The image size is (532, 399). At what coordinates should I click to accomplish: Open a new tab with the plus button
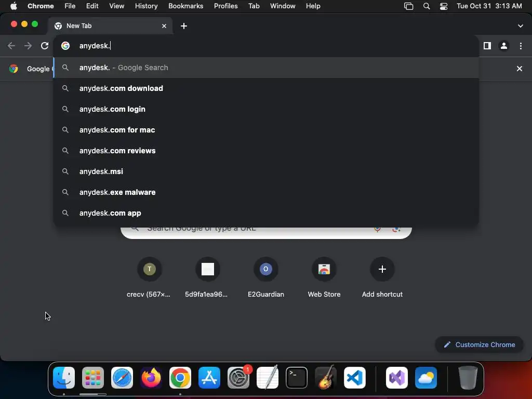tap(183, 26)
